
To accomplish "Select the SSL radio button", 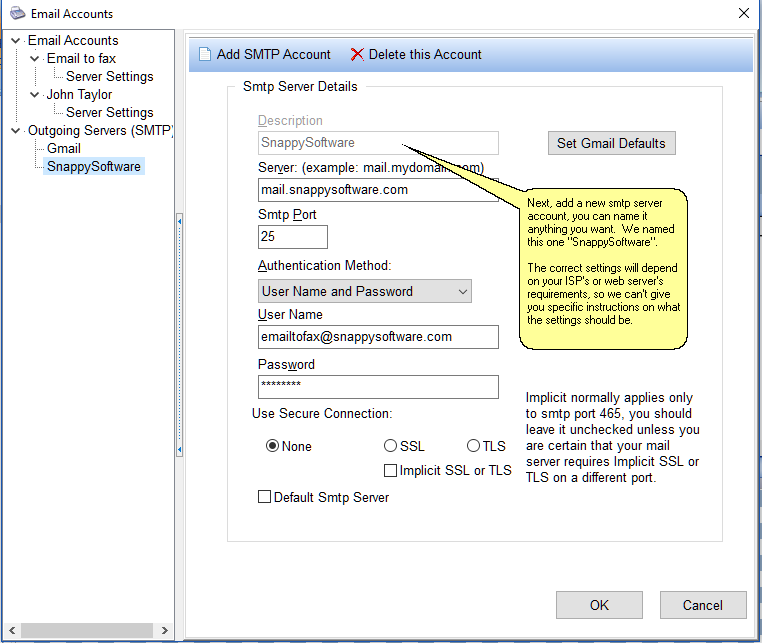I will tap(390, 446).
